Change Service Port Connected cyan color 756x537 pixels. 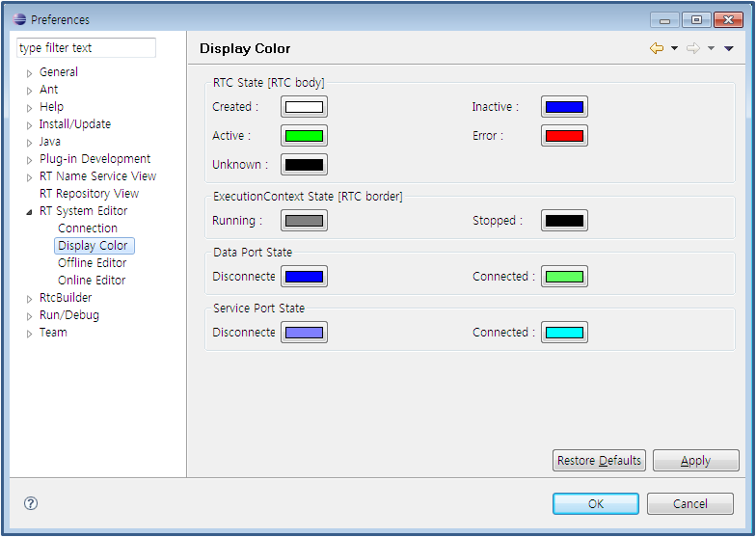pyautogui.click(x=564, y=333)
